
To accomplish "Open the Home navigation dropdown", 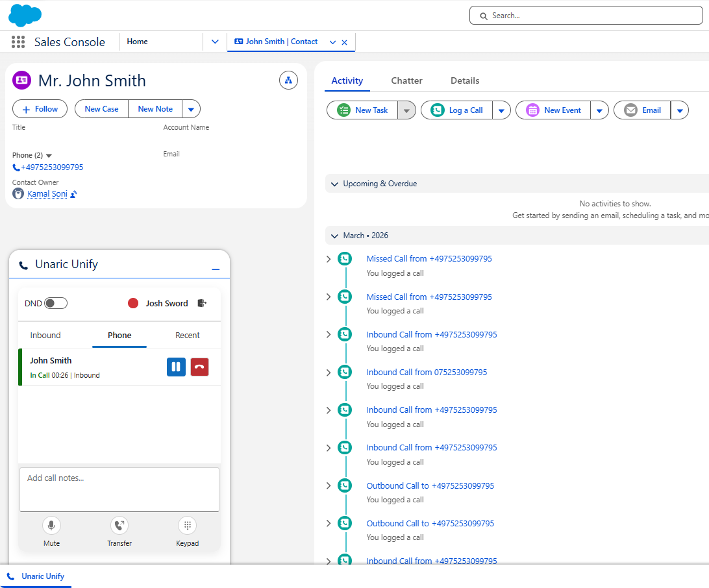I will point(216,42).
